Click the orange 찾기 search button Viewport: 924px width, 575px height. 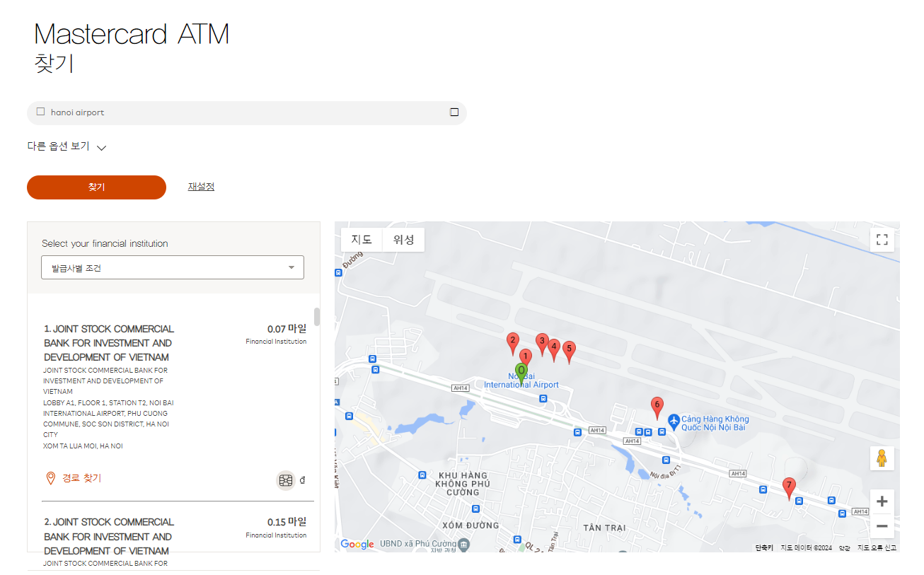[96, 187]
